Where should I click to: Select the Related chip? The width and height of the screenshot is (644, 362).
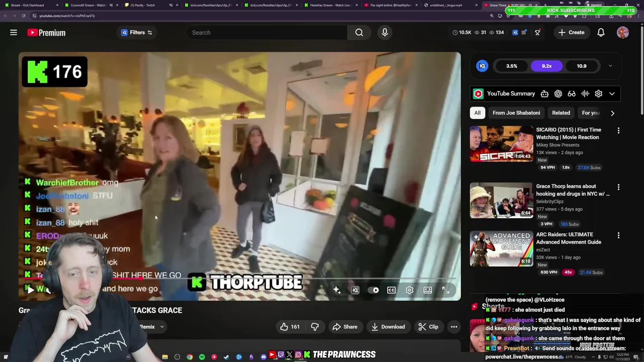click(561, 113)
